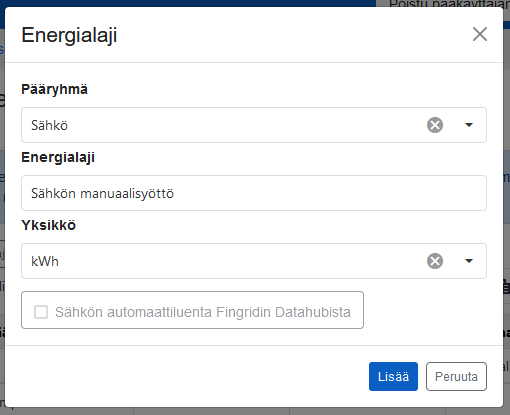Click the Sähkön manuaalisyöttö text
510x415 pixels.
pyautogui.click(x=102, y=193)
